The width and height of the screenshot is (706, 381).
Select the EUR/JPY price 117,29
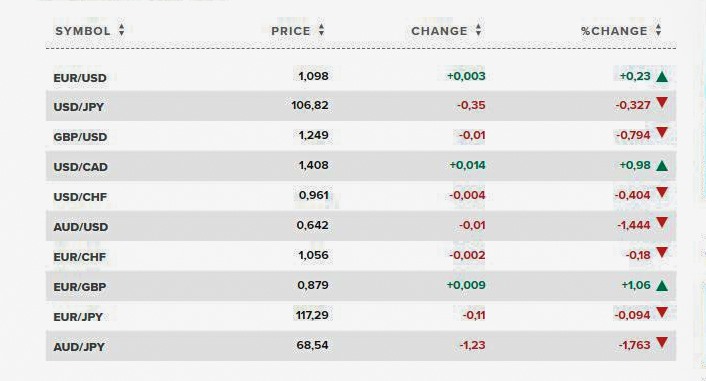[312, 315]
